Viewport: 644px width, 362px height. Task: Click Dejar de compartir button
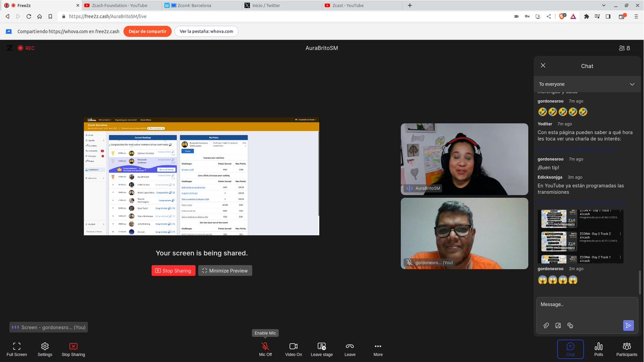[x=147, y=31]
